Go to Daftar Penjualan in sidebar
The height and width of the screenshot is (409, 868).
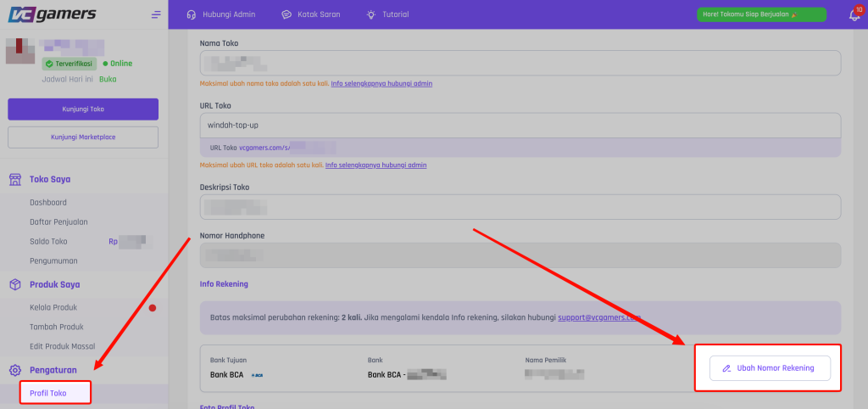58,221
